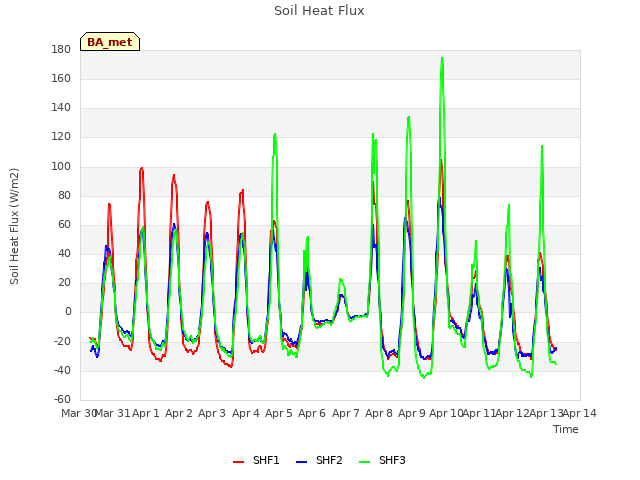Click the Apr 9 x-axis date label
Screen dimensions: 640x480
[412, 413]
